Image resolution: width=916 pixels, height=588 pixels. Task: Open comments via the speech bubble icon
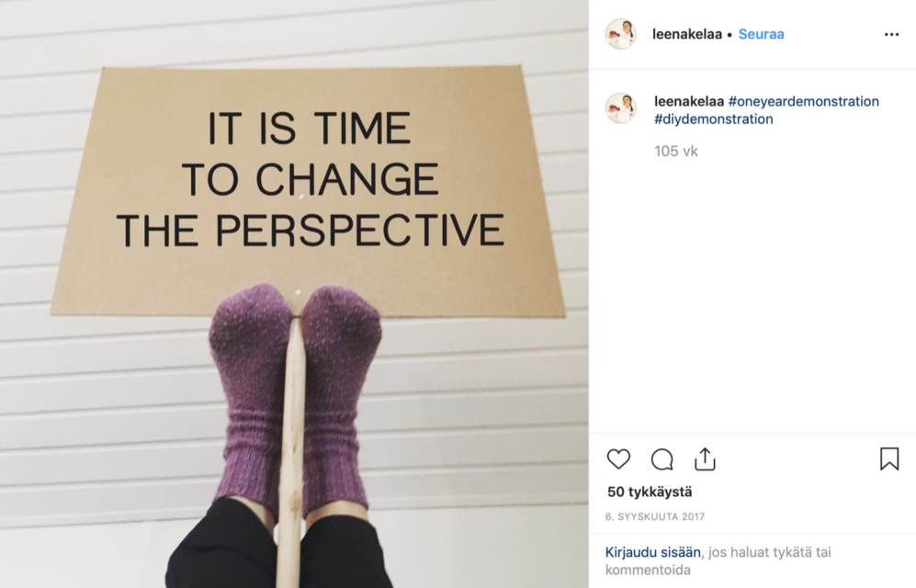[662, 459]
